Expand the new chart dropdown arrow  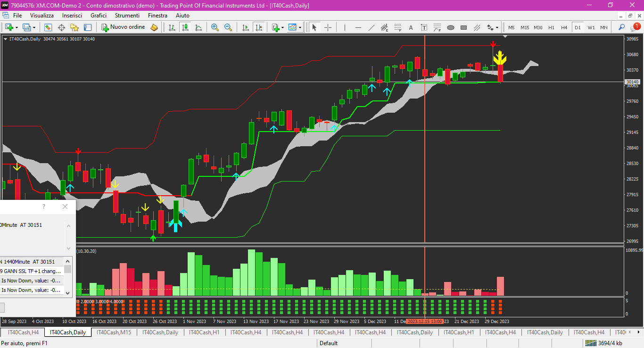coord(17,27)
